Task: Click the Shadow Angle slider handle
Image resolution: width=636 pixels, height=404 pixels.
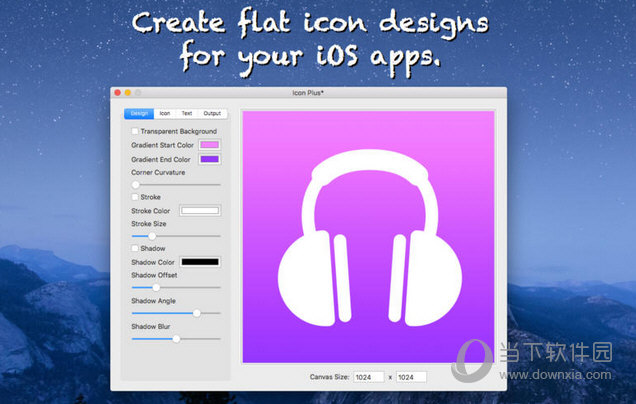Action: click(x=197, y=313)
